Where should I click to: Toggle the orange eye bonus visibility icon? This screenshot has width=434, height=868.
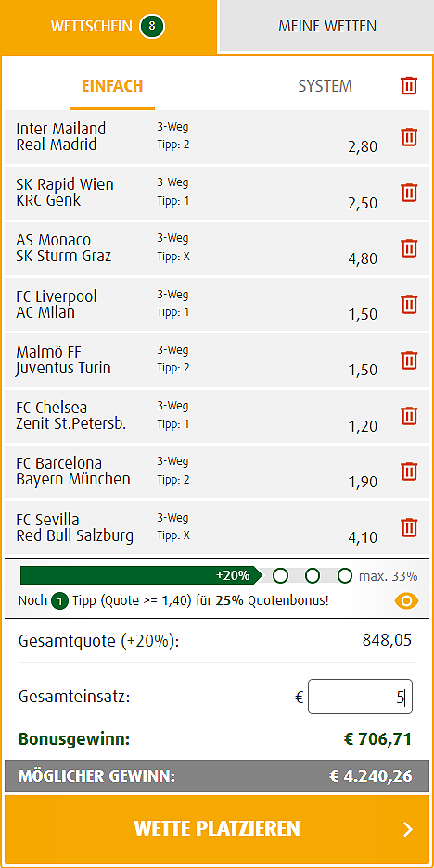pyautogui.click(x=407, y=601)
